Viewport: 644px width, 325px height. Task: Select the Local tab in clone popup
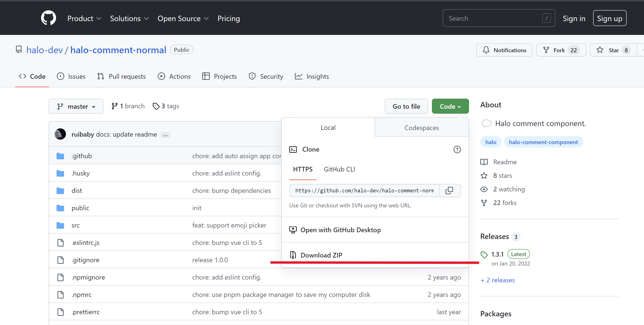point(328,127)
